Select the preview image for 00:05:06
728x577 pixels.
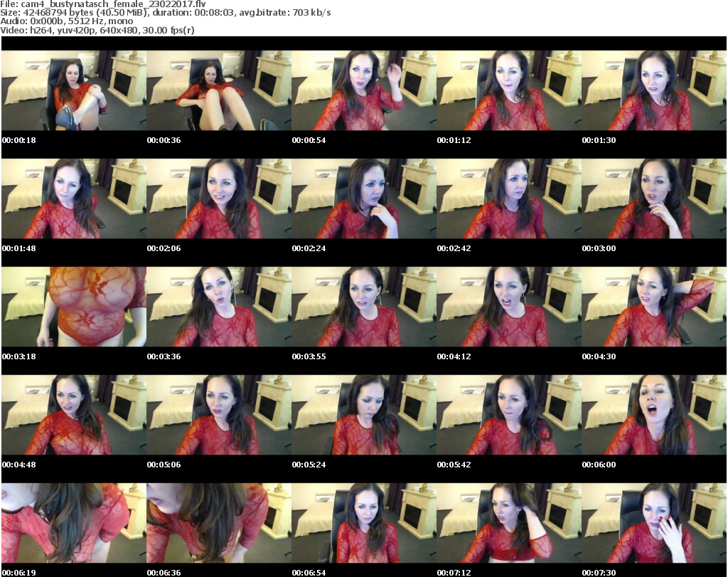(219, 415)
